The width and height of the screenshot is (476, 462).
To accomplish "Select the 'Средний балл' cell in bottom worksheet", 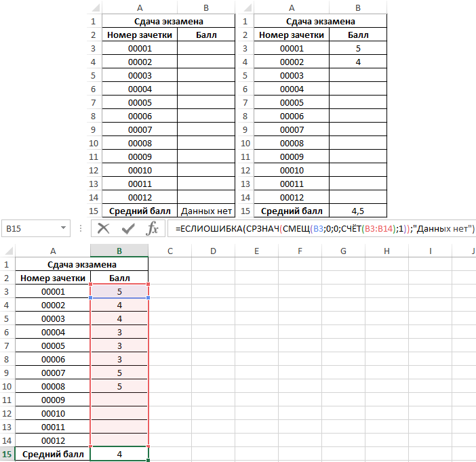I will [53, 454].
